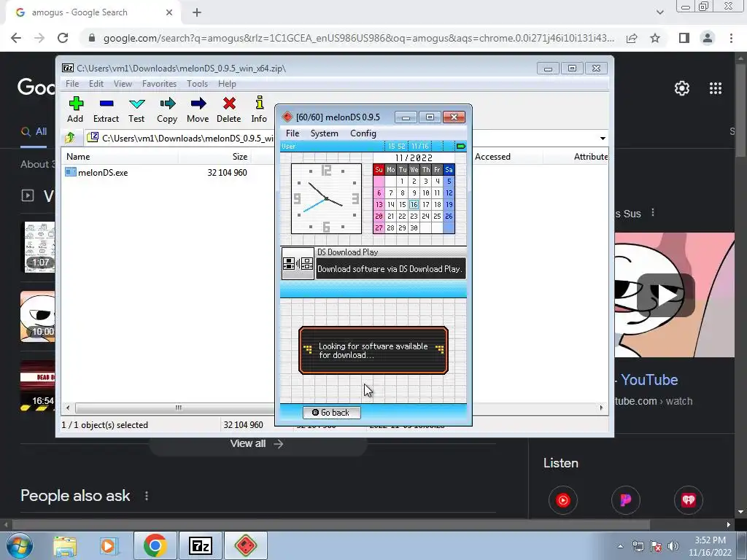Switch to melonDS in taskbar
Viewport: 747px width, 560px height.
pyautogui.click(x=246, y=545)
